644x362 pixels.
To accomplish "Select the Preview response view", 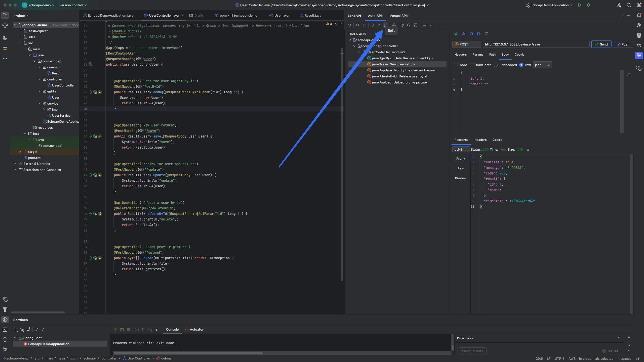I will (x=460, y=178).
